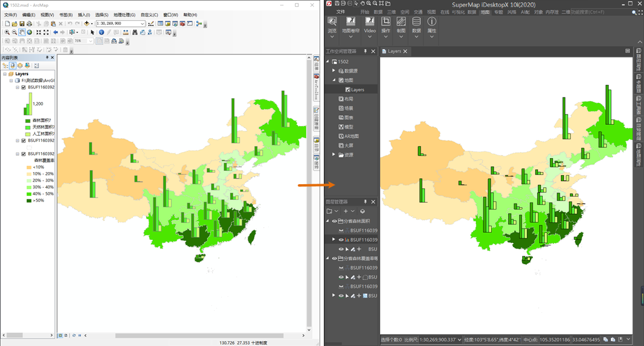Select the 布局 item in workspace tree

tap(349, 99)
